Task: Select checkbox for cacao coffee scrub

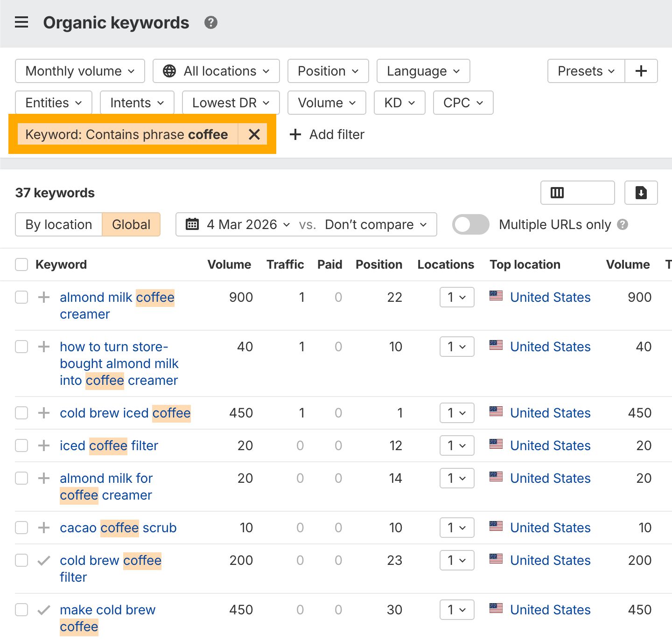Action: click(21, 528)
